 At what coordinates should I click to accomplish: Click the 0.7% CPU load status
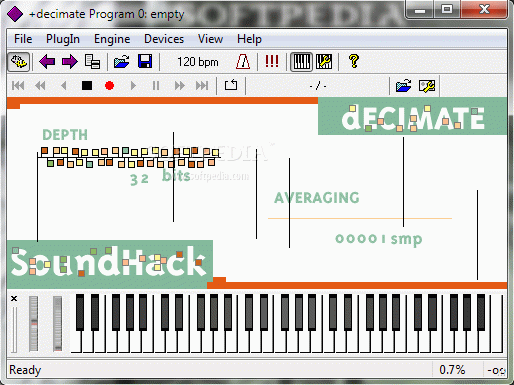pos(452,370)
